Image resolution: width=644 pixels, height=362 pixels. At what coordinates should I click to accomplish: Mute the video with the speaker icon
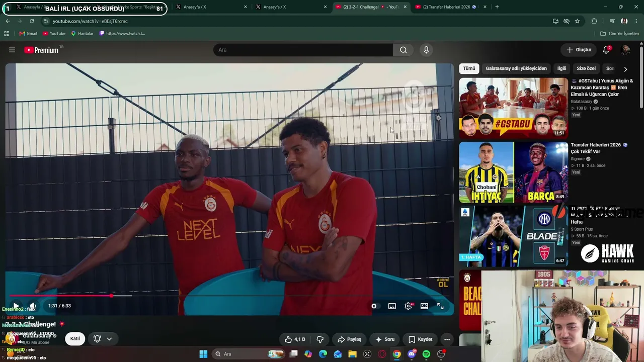[x=33, y=306]
